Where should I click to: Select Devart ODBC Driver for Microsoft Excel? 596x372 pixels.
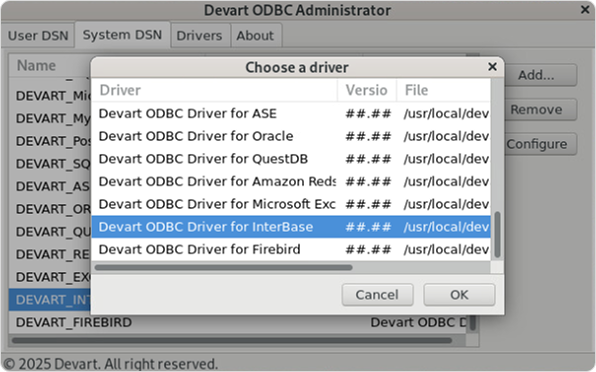pos(291,204)
